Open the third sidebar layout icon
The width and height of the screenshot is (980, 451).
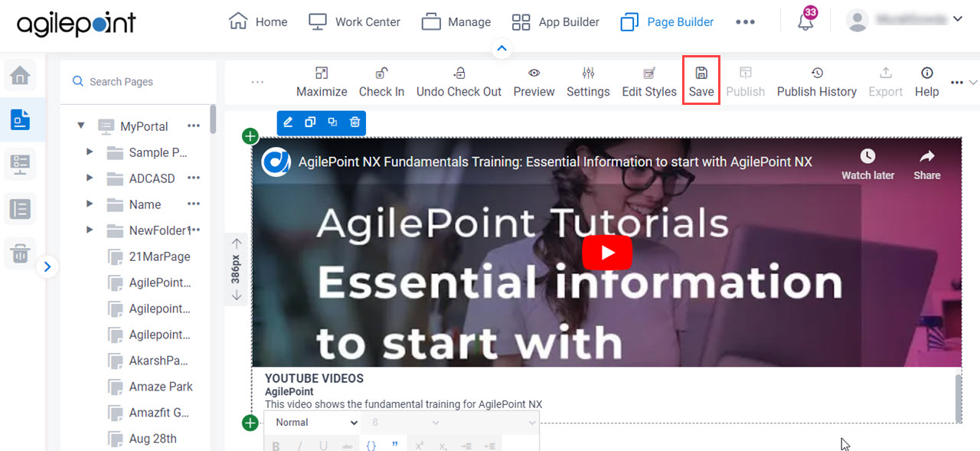[20, 164]
